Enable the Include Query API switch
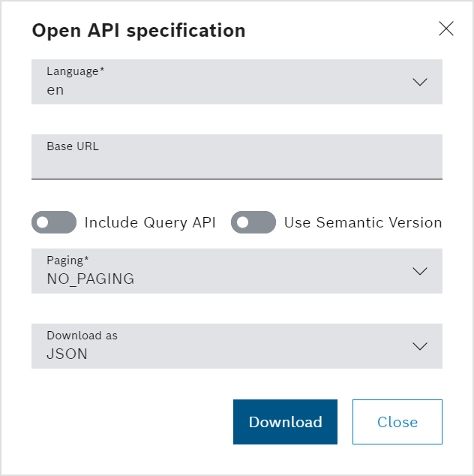474x476 pixels. click(x=54, y=222)
